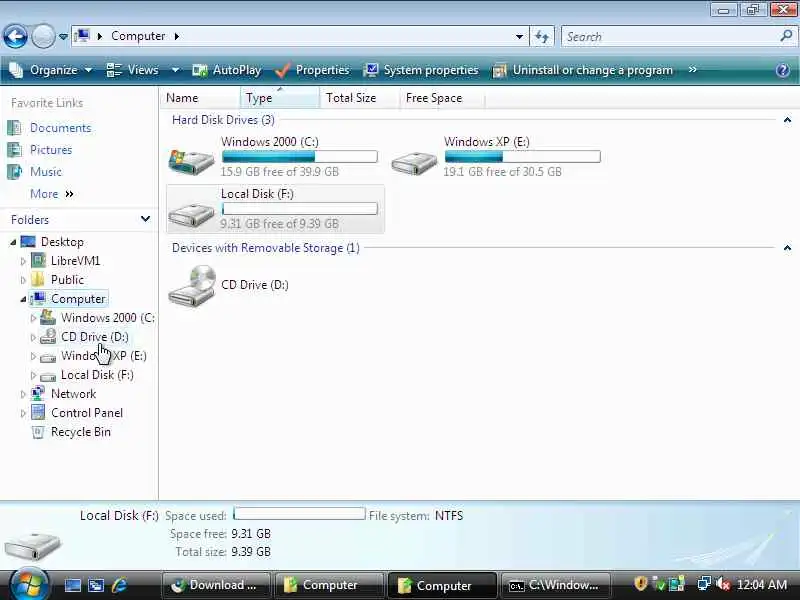The width and height of the screenshot is (800, 600).
Task: Open the Windows Start orb
Action: [29, 584]
